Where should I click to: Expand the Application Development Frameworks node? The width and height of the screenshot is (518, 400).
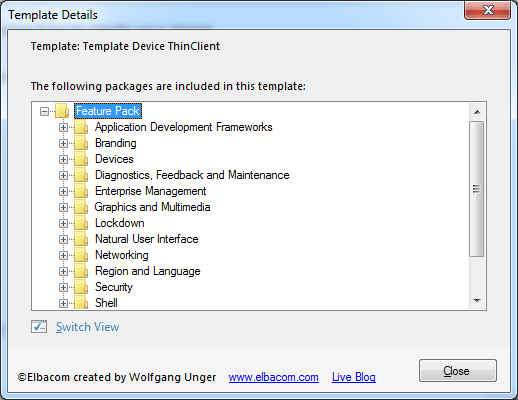tap(63, 127)
